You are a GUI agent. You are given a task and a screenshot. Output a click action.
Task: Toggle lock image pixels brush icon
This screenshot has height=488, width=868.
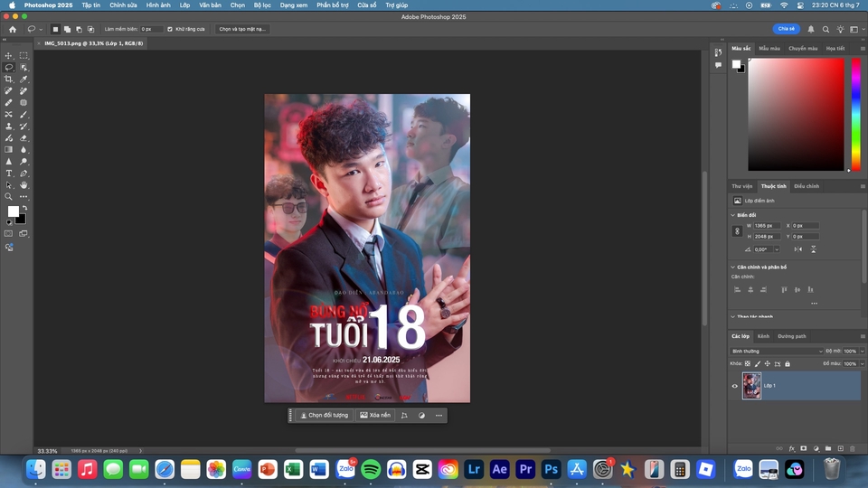(758, 364)
